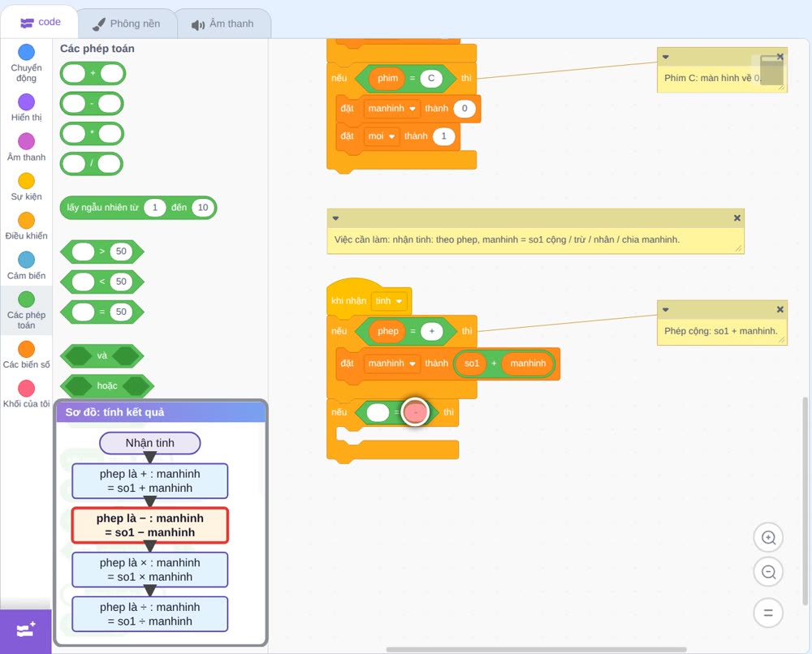Collapse the 'Phép cộng' comment arrow
Image resolution: width=812 pixels, height=654 pixels.
click(666, 309)
